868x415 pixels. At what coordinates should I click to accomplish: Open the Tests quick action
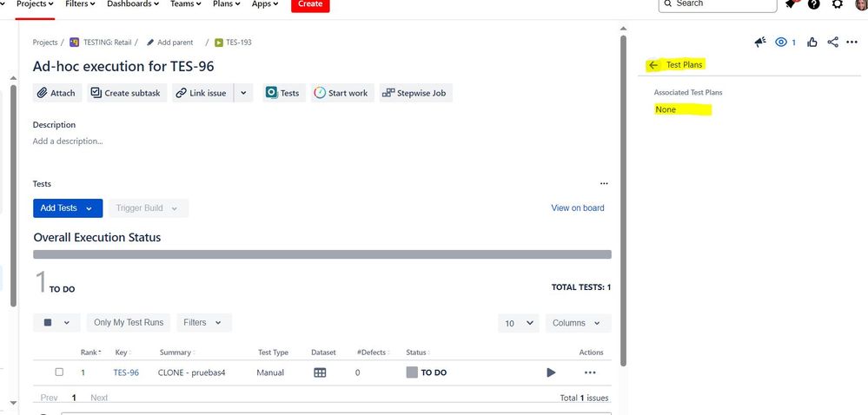284,93
